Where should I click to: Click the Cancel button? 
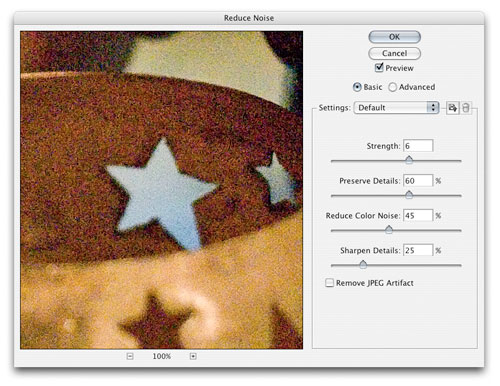pyautogui.click(x=394, y=53)
